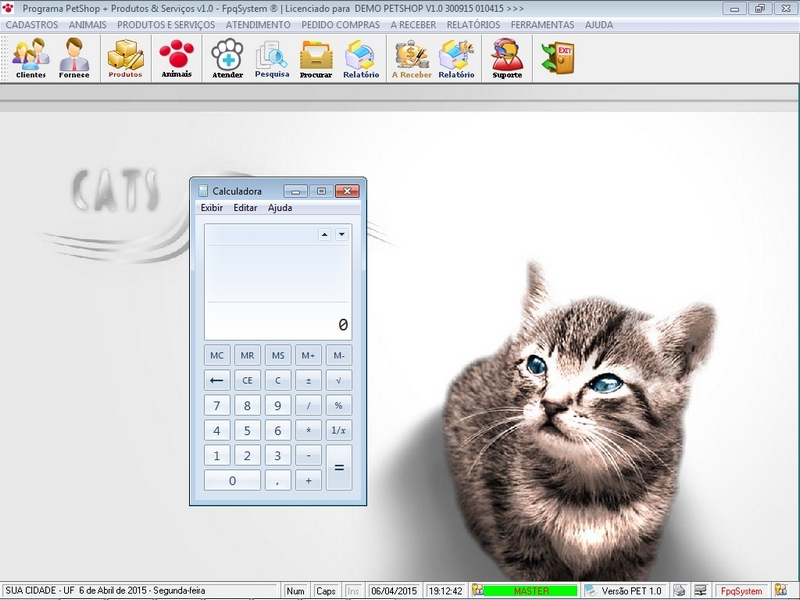This screenshot has width=800, height=600.
Task: Click the calculator display showing 0
Action: tap(278, 282)
